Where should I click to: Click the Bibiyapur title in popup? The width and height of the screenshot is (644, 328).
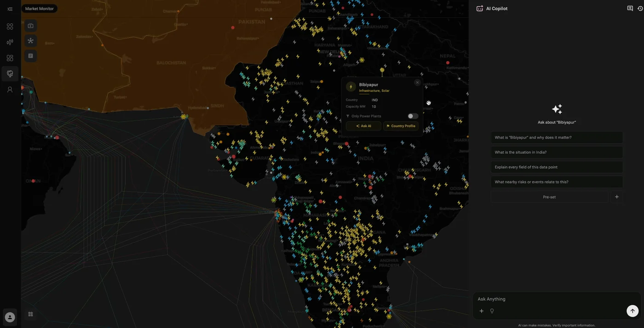(x=368, y=85)
